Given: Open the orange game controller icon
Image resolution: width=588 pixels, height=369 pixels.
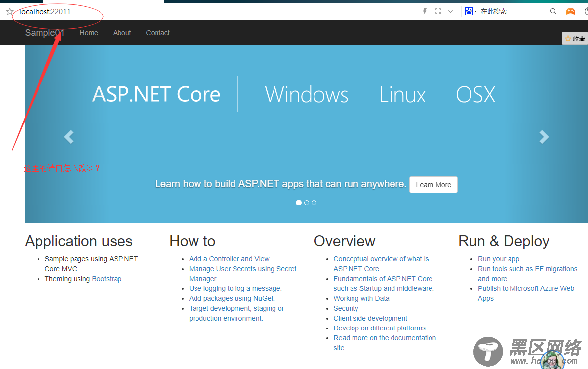Looking at the screenshot, I should point(570,12).
